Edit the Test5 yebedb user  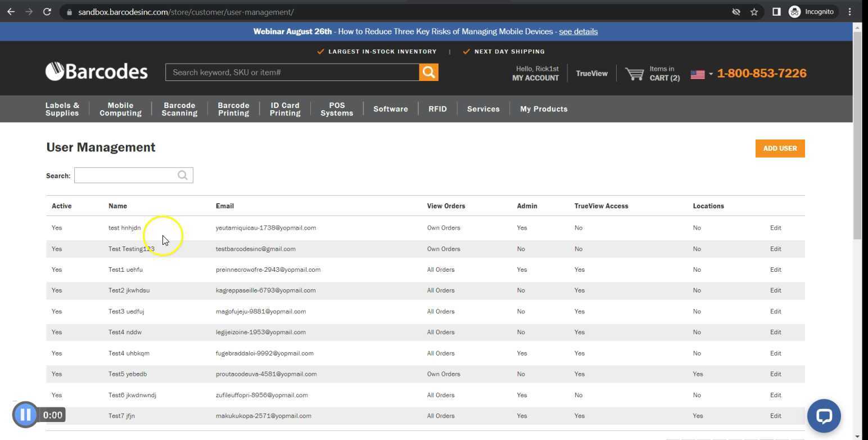coord(775,374)
